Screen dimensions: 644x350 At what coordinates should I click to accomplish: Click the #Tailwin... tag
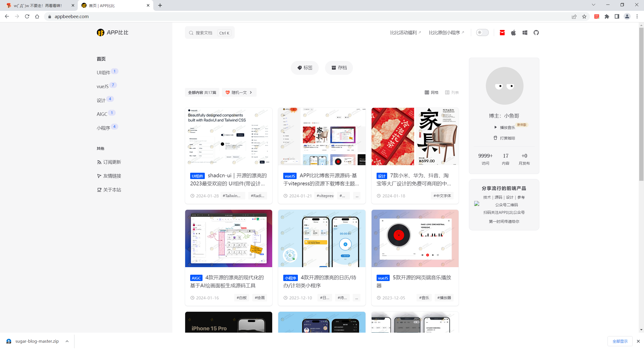click(233, 196)
